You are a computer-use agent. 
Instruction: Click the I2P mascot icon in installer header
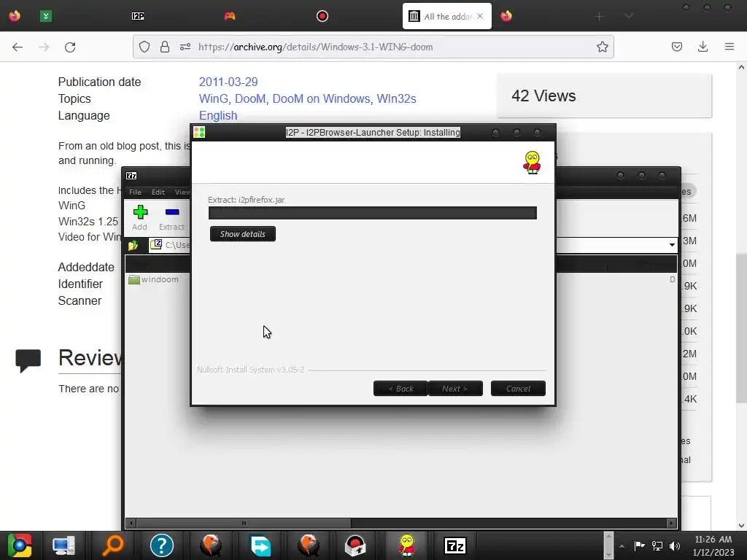[532, 163]
